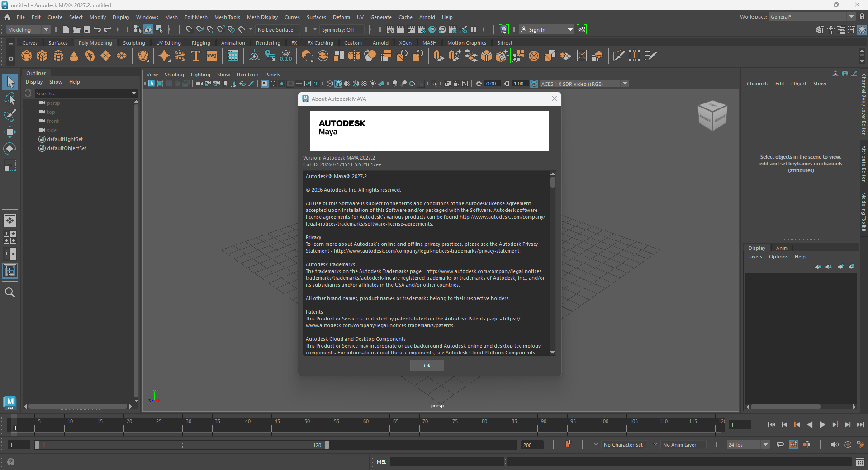
Task: Open the 24 fps frame rate dropdown
Action: pyautogui.click(x=748, y=445)
